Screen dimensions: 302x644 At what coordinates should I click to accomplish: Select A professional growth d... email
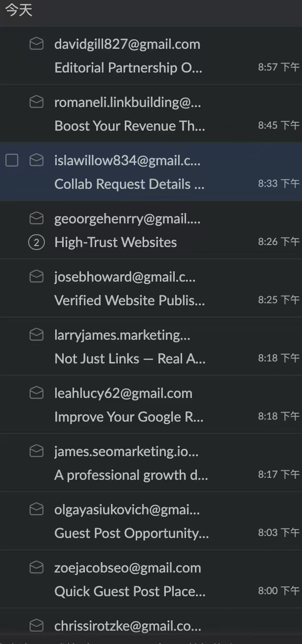[151, 463]
